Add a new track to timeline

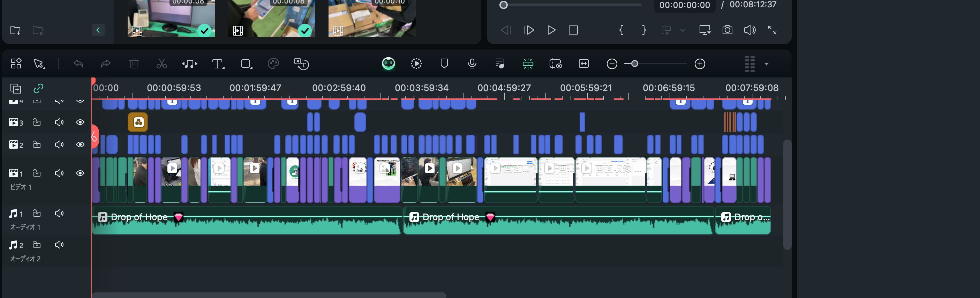[x=16, y=89]
